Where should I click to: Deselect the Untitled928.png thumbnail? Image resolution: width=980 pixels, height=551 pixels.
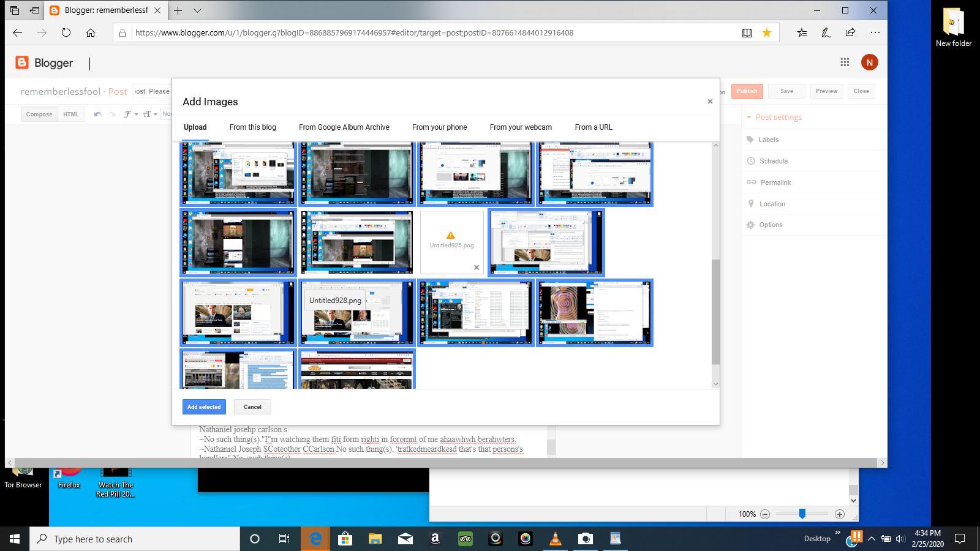point(357,313)
